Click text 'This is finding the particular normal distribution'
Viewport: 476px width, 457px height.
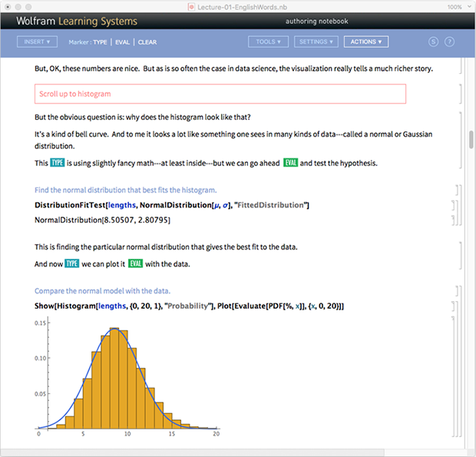[x=166, y=247]
